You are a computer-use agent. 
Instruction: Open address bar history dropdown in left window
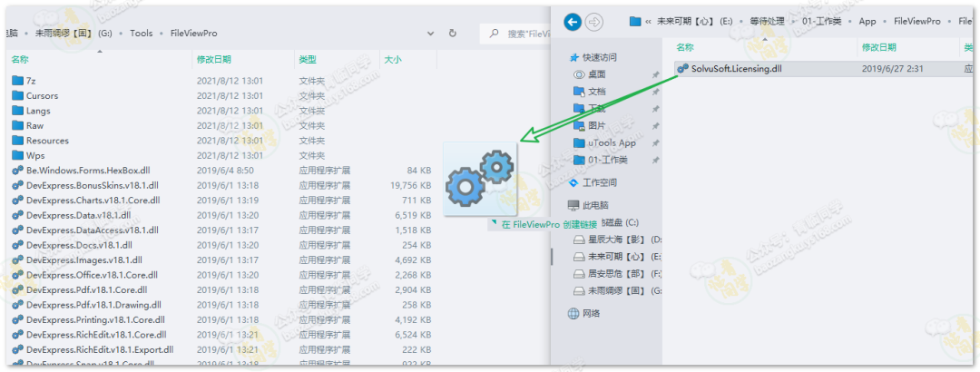[430, 34]
